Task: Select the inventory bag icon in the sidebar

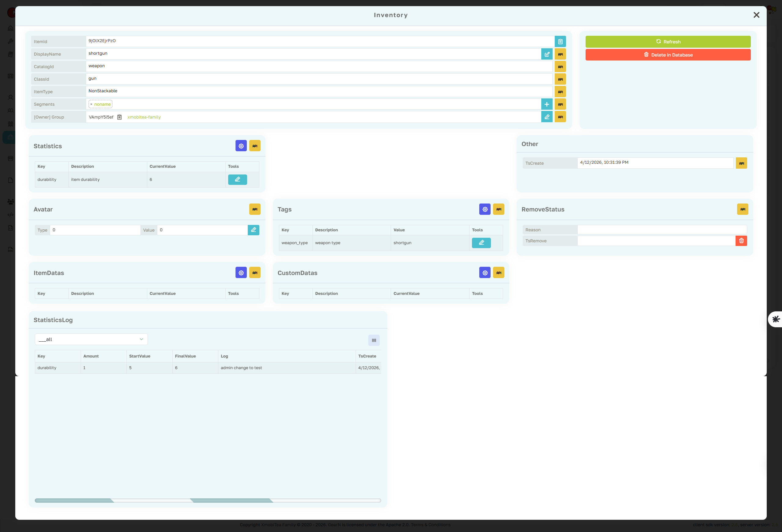Action: [x=10, y=137]
